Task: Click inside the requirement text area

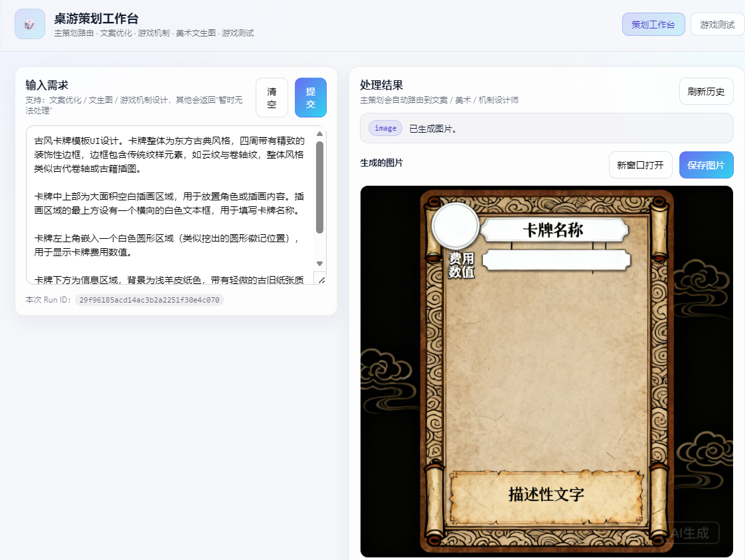Action: click(169, 199)
